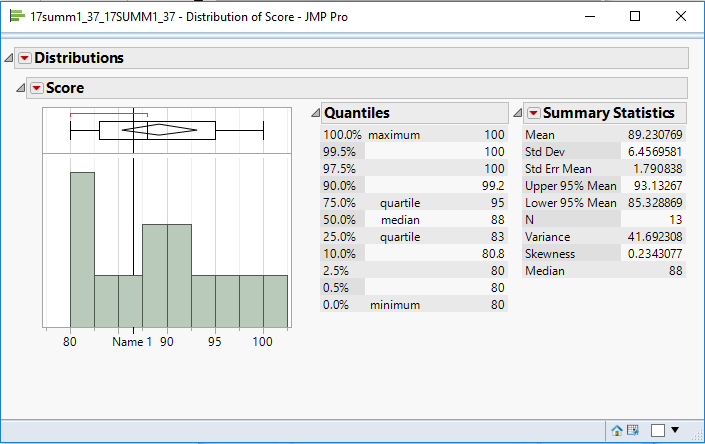The width and height of the screenshot is (705, 444).
Task: Click the data table icon in status bar
Action: [x=633, y=430]
